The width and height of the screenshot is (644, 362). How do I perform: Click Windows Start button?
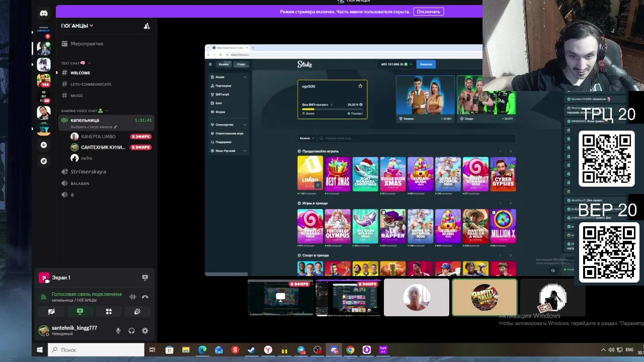tap(40, 350)
